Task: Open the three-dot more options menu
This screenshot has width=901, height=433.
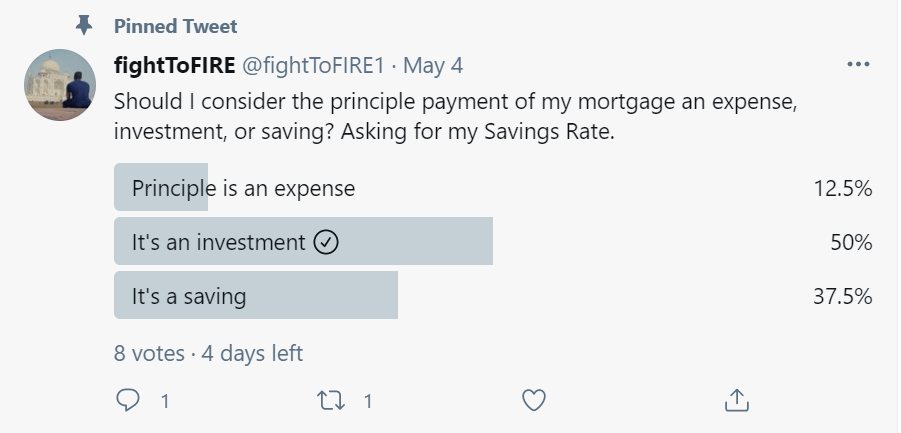Action: click(857, 65)
